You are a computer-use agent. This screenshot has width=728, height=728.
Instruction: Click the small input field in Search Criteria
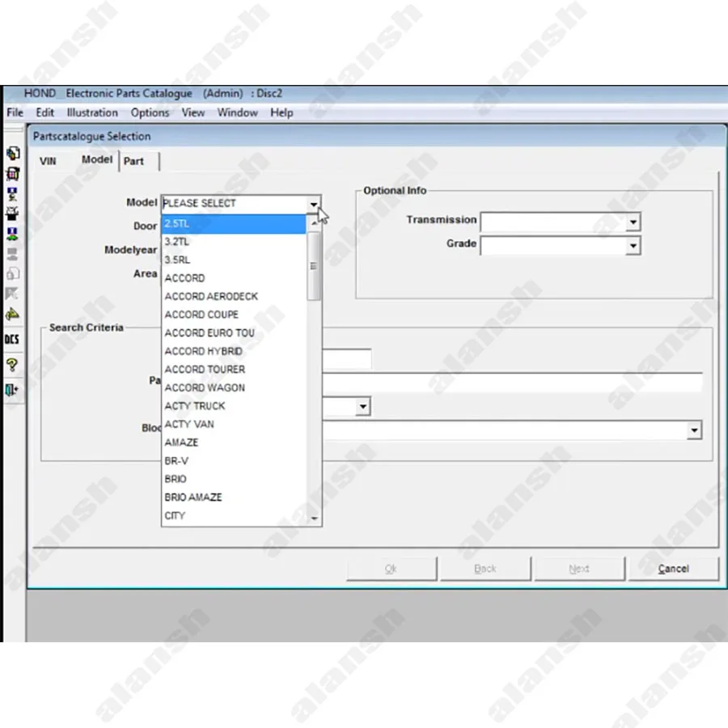(x=346, y=359)
